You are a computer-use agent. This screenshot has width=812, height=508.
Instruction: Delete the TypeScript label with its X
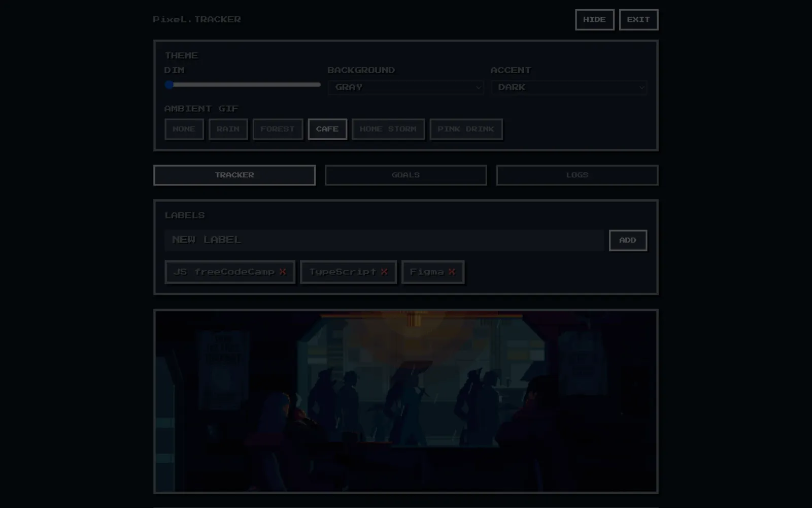coord(384,272)
